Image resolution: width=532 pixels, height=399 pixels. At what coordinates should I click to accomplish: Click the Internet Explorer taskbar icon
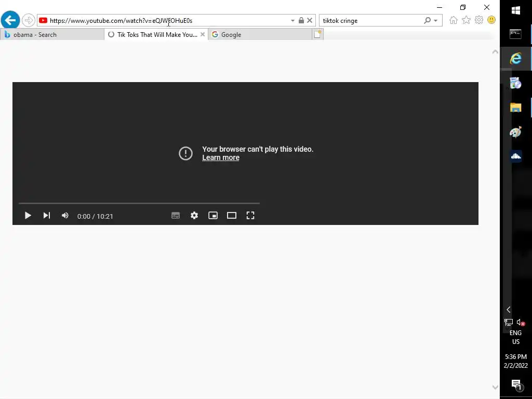(516, 58)
